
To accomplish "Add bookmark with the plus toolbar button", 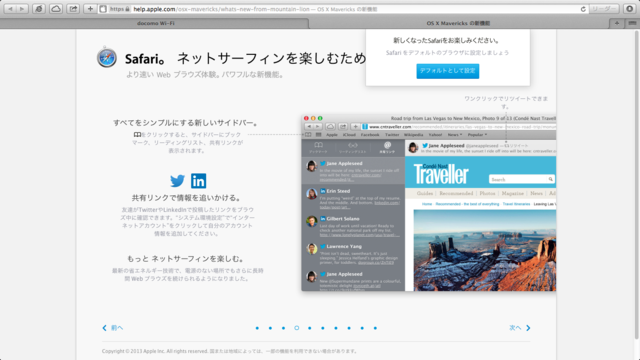I will click(x=90, y=9).
